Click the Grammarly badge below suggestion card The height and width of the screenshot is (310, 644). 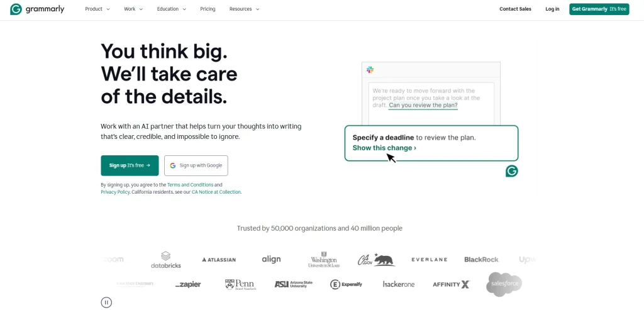pyautogui.click(x=512, y=171)
